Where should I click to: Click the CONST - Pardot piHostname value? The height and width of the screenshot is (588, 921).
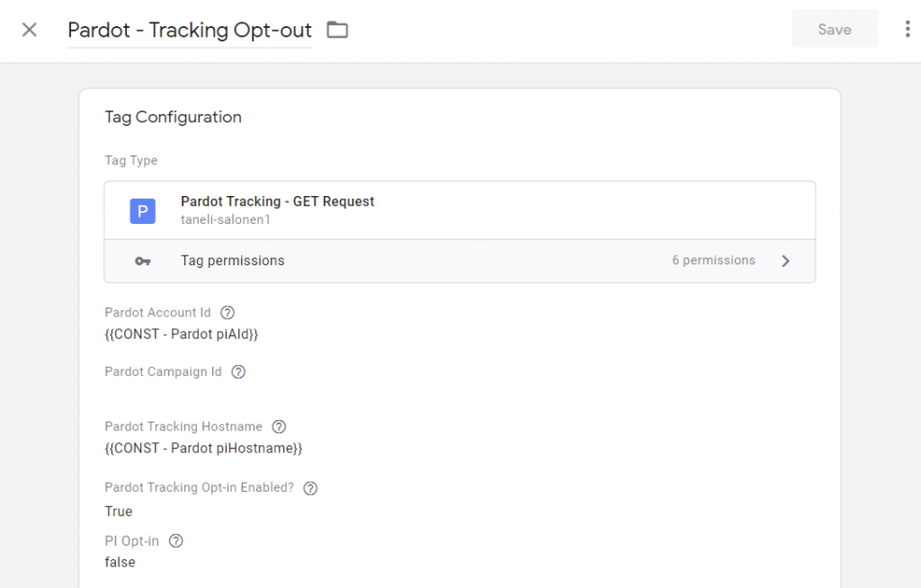[x=203, y=448]
